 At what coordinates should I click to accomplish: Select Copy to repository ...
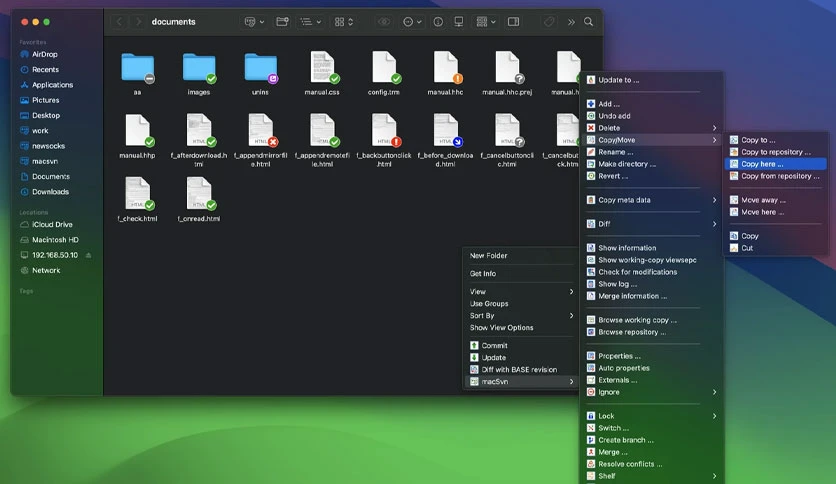[x=776, y=152]
